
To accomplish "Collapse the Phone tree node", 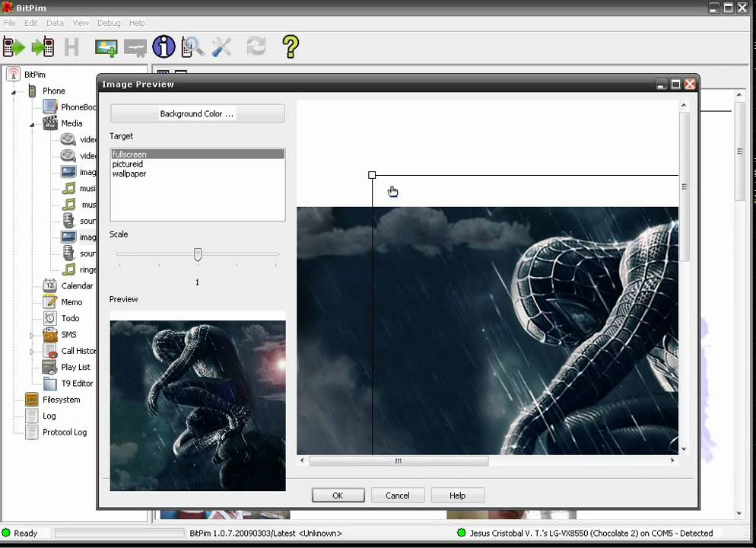I will 14,91.
